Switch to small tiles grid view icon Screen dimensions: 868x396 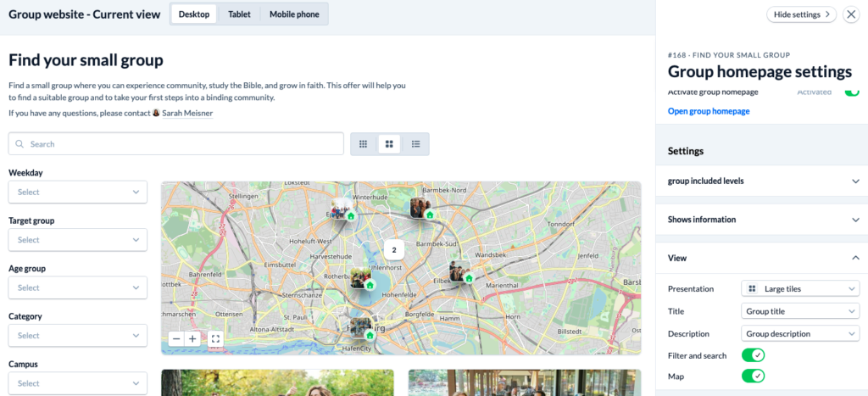pyautogui.click(x=363, y=144)
